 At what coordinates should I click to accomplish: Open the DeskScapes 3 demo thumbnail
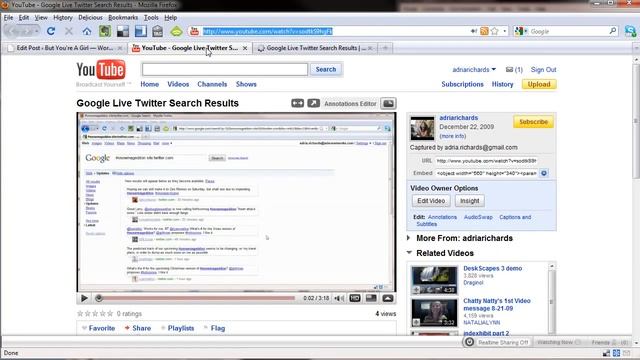[434, 280]
